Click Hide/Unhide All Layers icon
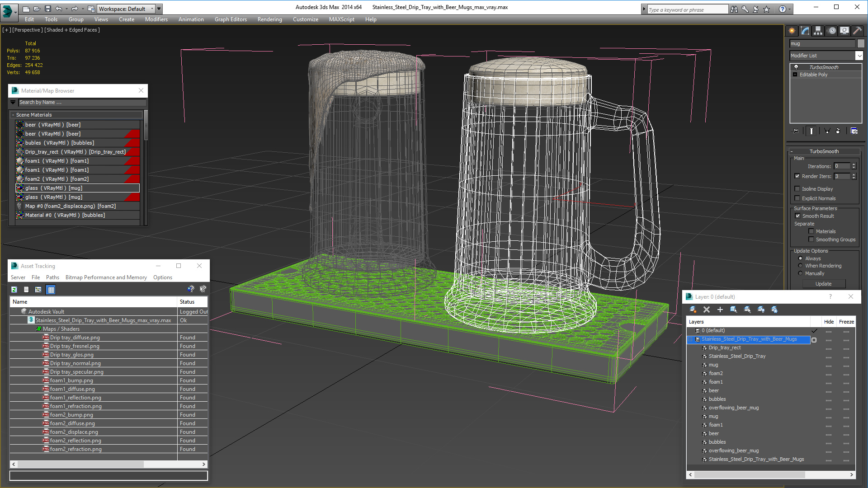 click(761, 310)
